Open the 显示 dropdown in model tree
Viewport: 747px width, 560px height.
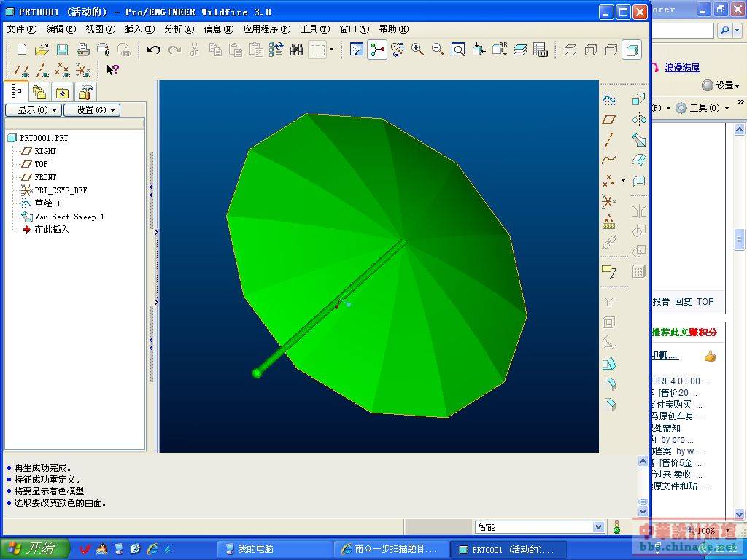[32, 110]
